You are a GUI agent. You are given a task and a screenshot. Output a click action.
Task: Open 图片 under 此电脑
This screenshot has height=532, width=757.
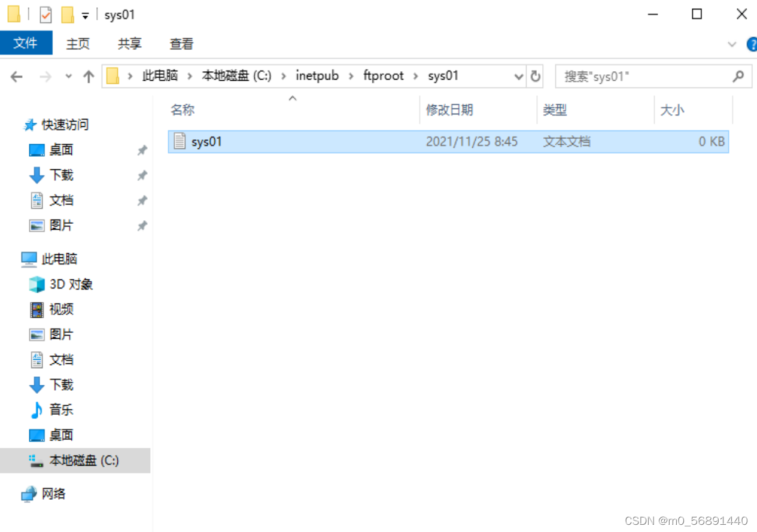coord(61,334)
